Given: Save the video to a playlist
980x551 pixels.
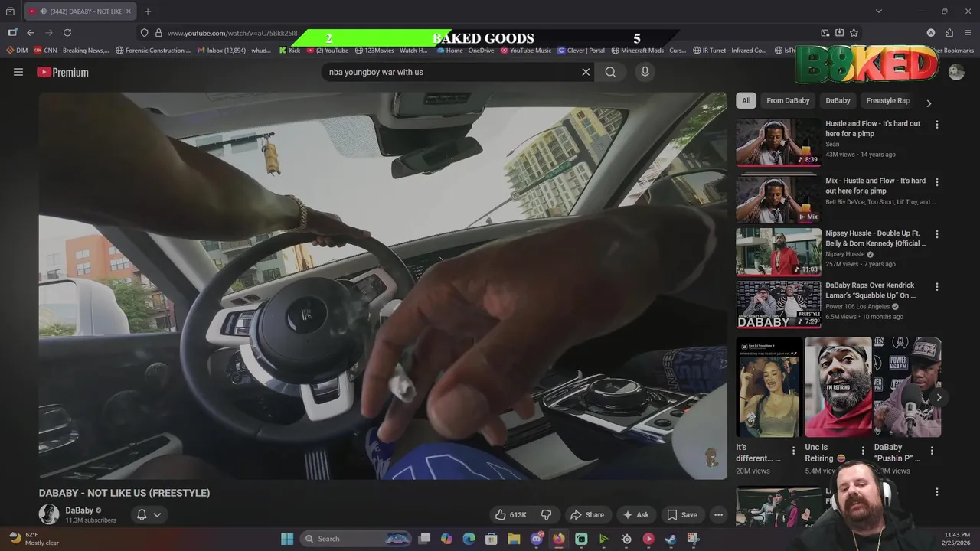Looking at the screenshot, I should click(681, 515).
